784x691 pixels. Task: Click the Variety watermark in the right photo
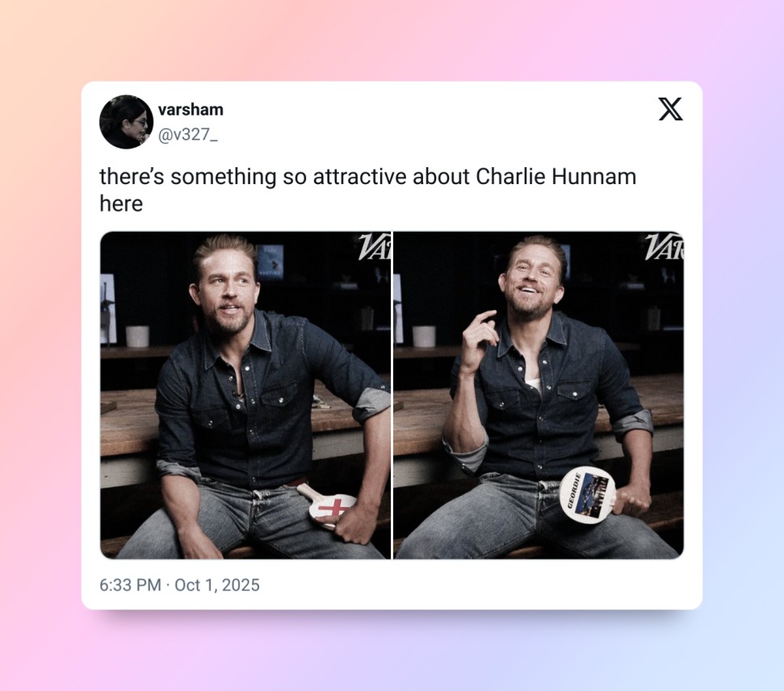(664, 247)
